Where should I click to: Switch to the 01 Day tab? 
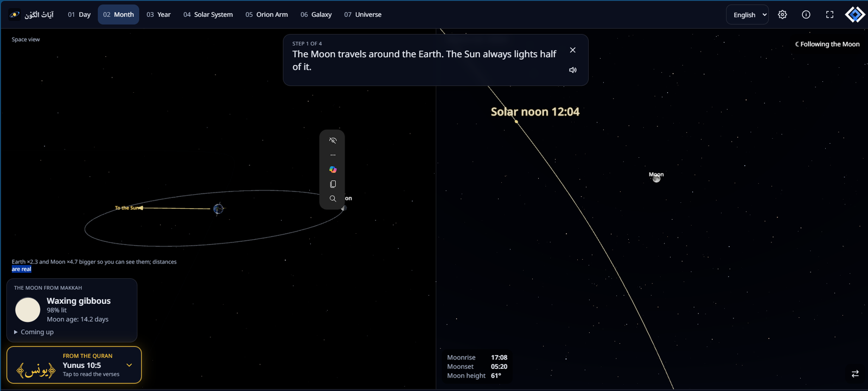79,15
